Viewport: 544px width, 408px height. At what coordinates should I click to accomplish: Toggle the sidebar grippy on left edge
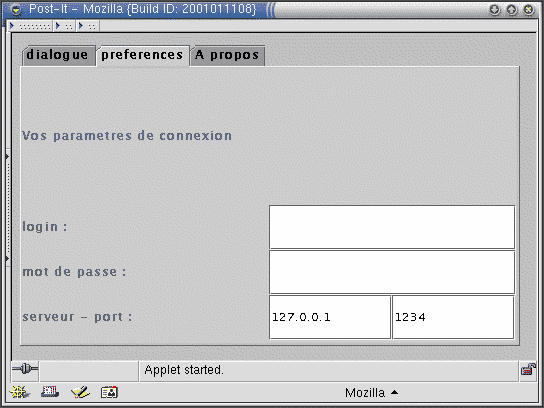[x=7, y=207]
